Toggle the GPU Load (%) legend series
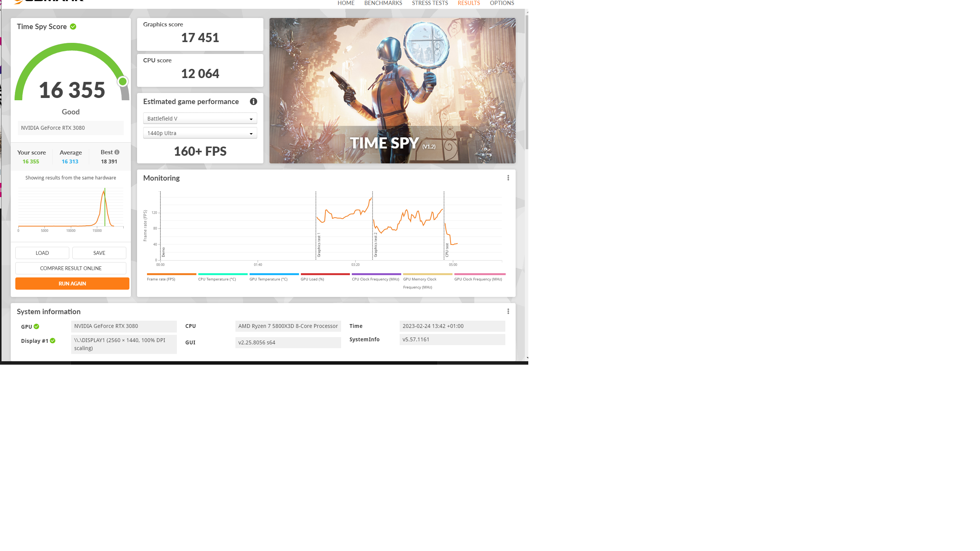 click(312, 279)
